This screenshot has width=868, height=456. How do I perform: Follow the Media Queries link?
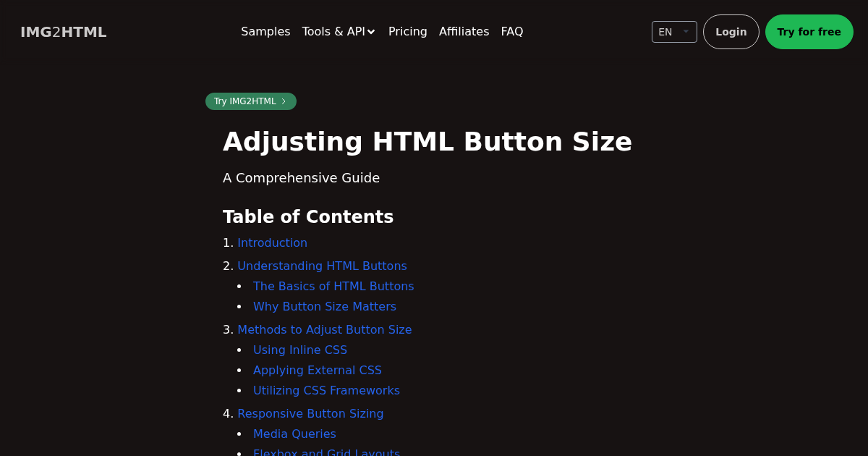(x=294, y=434)
